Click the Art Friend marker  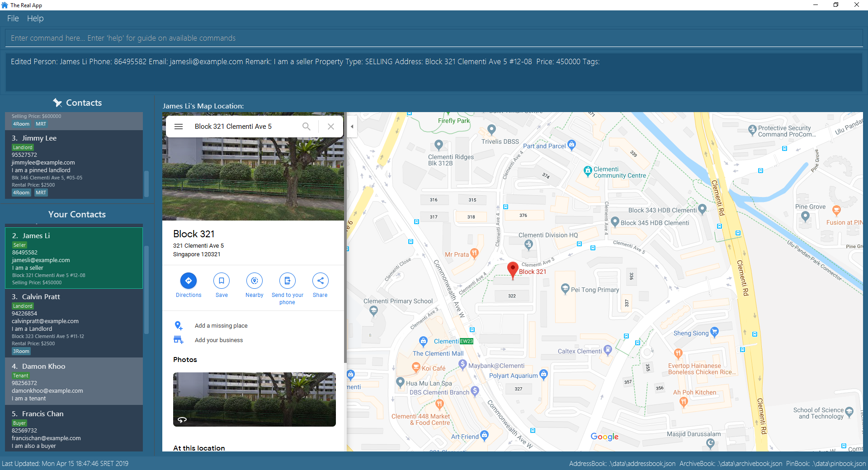(485, 436)
